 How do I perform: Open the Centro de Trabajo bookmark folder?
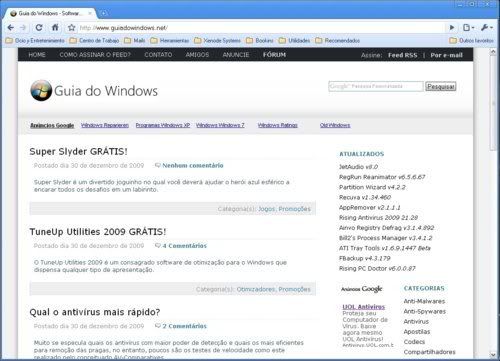[x=94, y=40]
